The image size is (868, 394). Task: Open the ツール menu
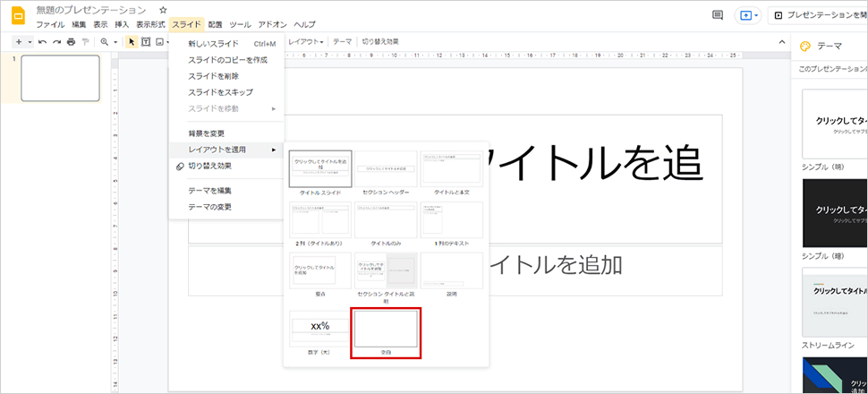coord(240,24)
